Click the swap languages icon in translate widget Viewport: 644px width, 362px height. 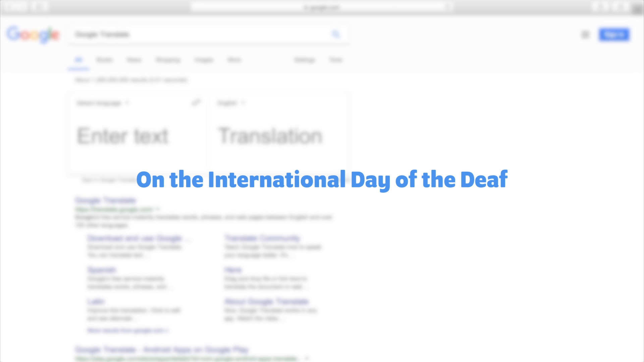(196, 103)
